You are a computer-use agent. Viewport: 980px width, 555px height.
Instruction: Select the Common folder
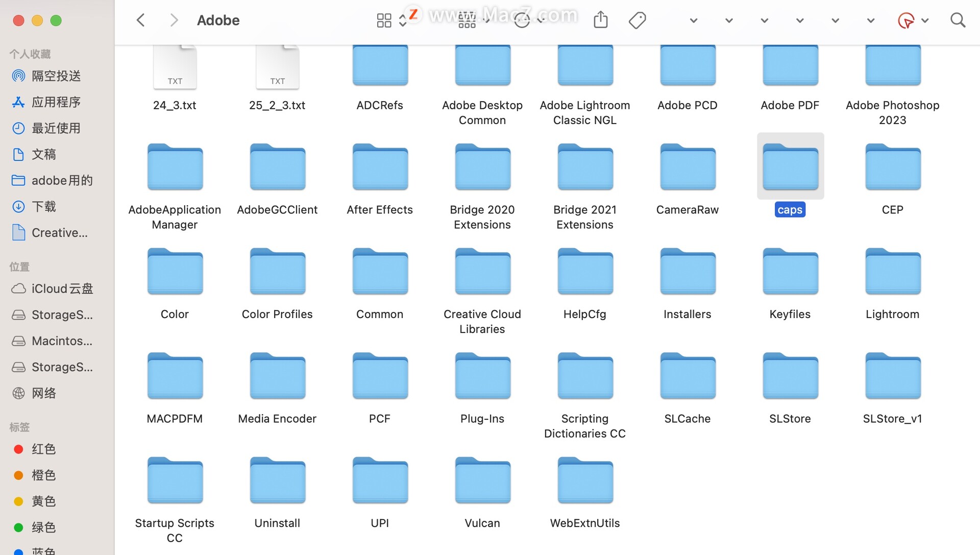click(380, 271)
